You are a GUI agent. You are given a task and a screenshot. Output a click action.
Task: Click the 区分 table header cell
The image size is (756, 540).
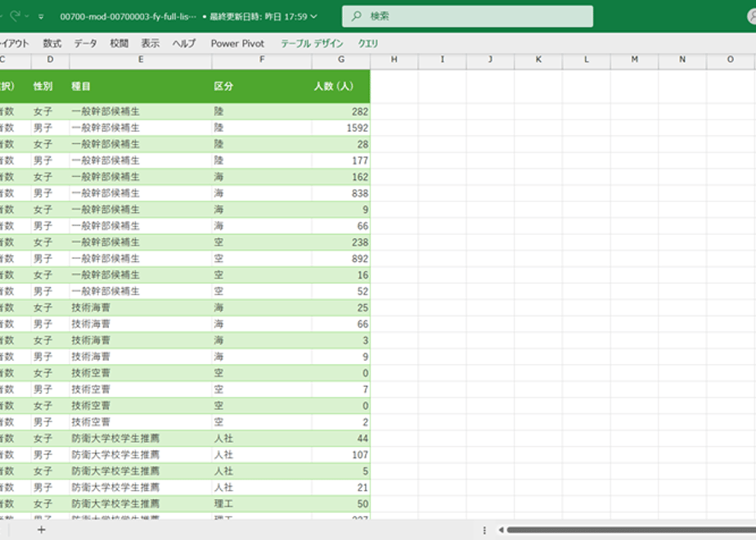point(262,86)
